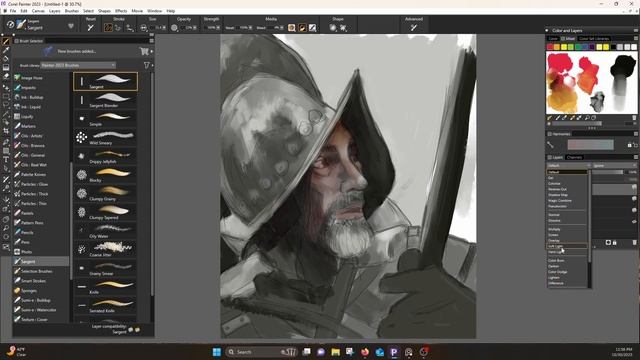Click the first Media icon in the property bar
640x360 pixels.
tap(291, 28)
